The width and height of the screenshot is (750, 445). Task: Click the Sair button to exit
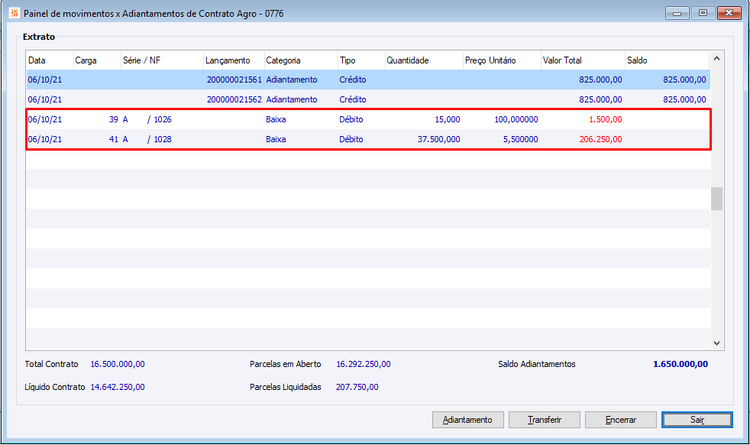[697, 420]
